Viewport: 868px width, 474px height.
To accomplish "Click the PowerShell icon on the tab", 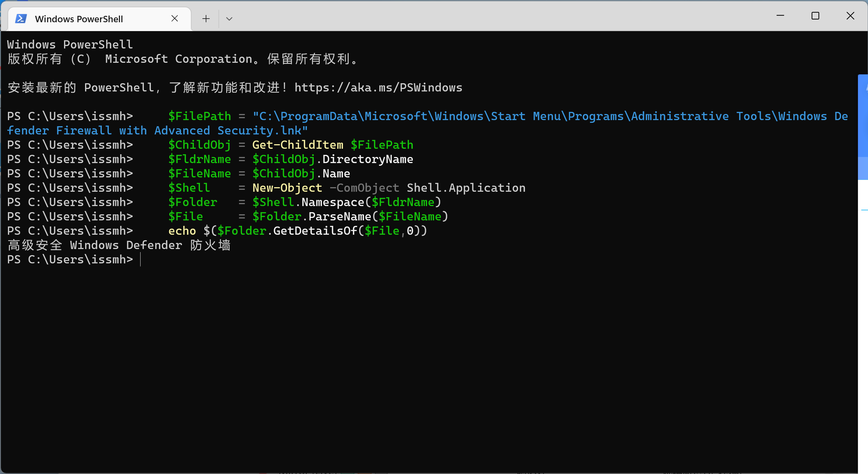I will [21, 19].
